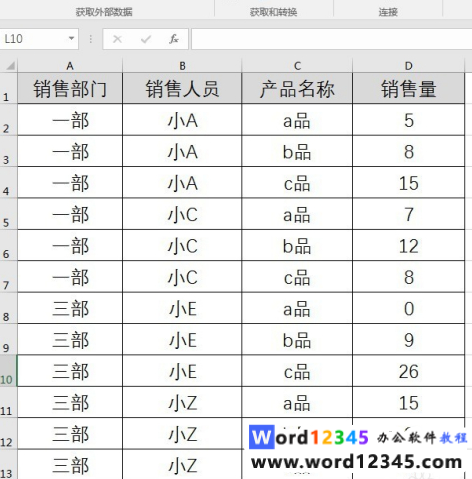Select cell B8 containing 小E
This screenshot has height=479, width=472.
pos(182,308)
